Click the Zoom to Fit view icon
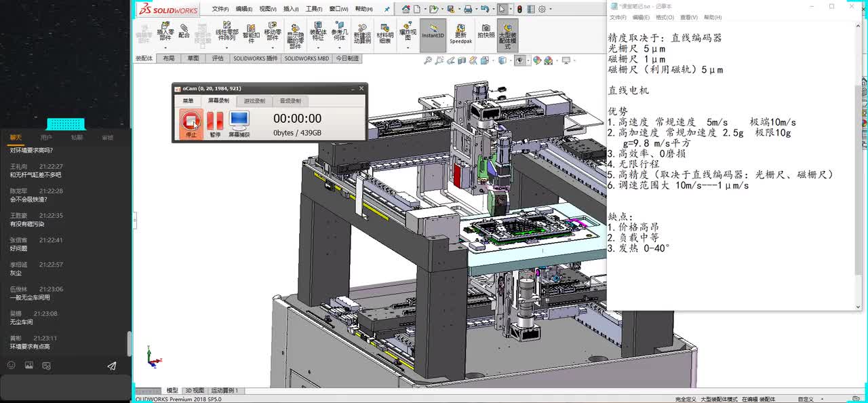This screenshot has height=403, width=868. [428, 60]
